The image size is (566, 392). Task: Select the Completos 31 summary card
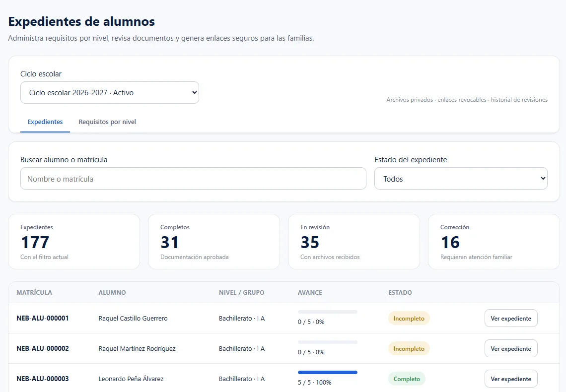(214, 242)
